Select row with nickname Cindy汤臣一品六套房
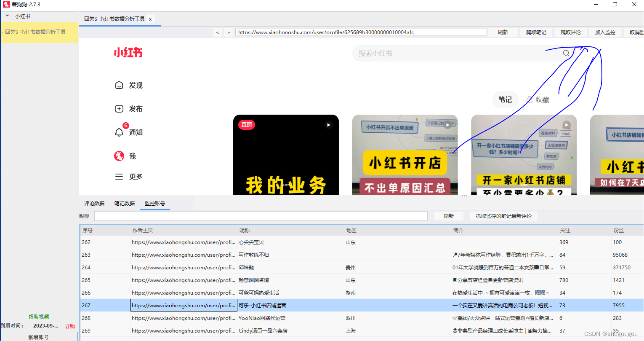This screenshot has width=644, height=341. 362,330
